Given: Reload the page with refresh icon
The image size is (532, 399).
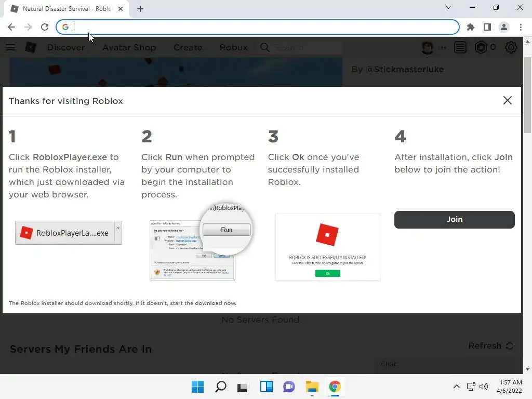Looking at the screenshot, I should pos(45,27).
